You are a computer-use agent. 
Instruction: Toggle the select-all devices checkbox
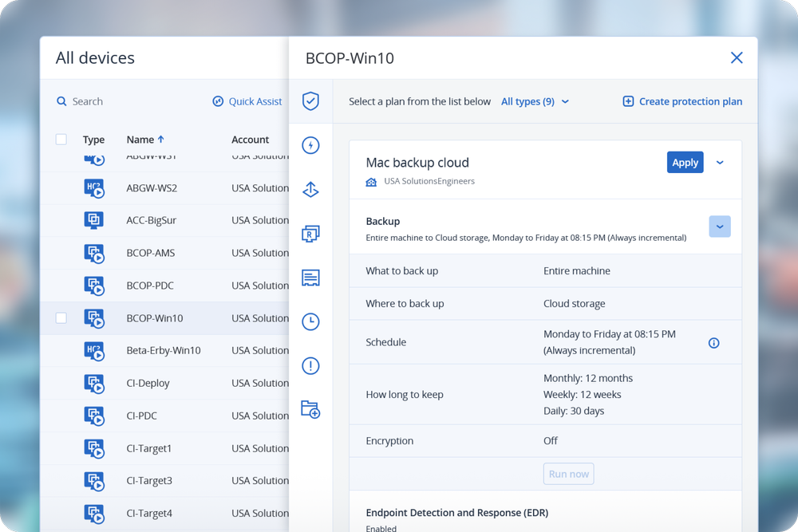61,140
